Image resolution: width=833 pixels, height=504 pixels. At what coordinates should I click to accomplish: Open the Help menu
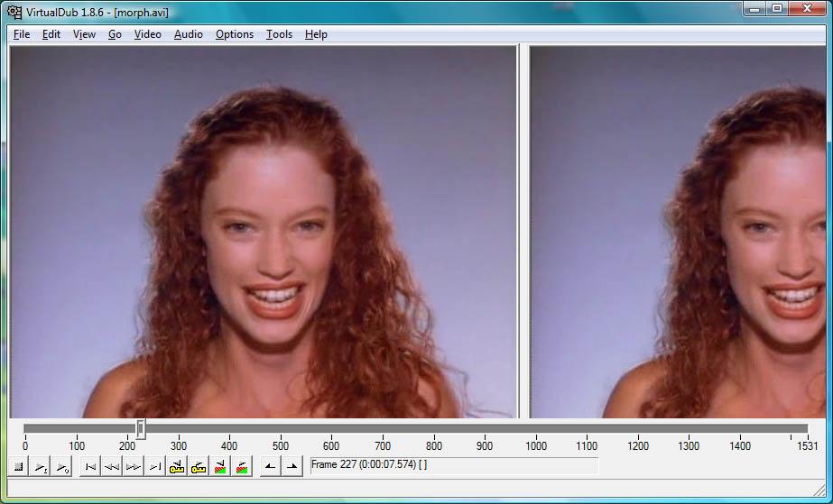316,34
